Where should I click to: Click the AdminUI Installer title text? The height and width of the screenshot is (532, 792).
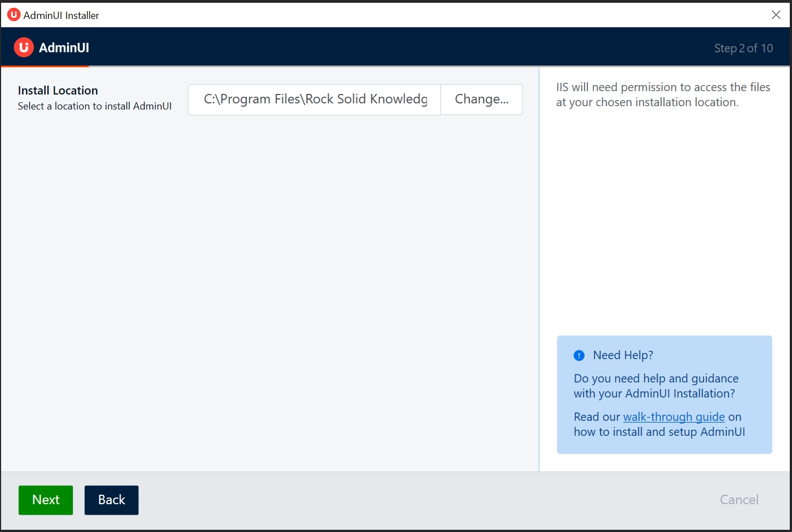coord(61,15)
